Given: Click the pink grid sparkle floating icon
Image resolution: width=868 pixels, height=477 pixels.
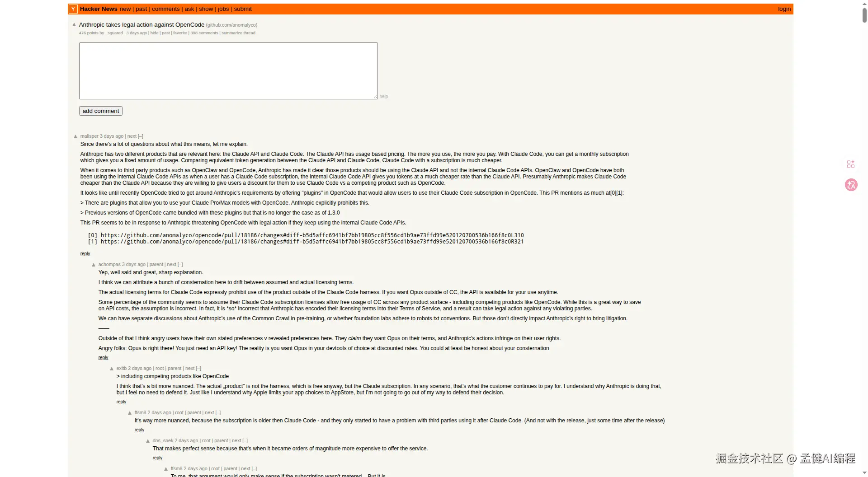Looking at the screenshot, I should 851,164.
